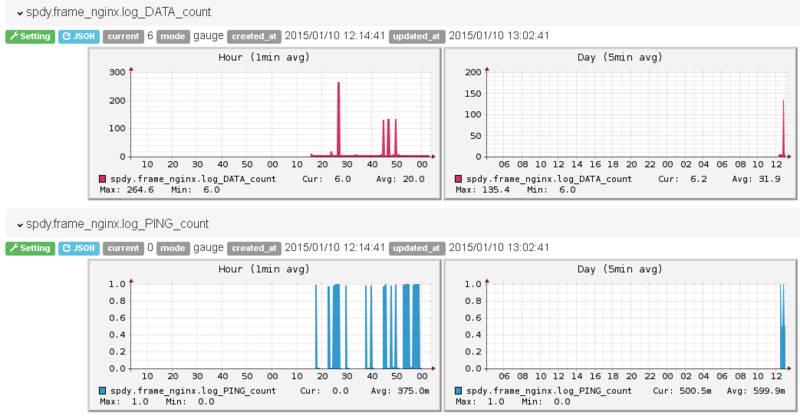This screenshot has height=416, width=800.
Task: Collapse the spdy.frame_nginx.log_PING_count section chevron
Action: click(20, 225)
